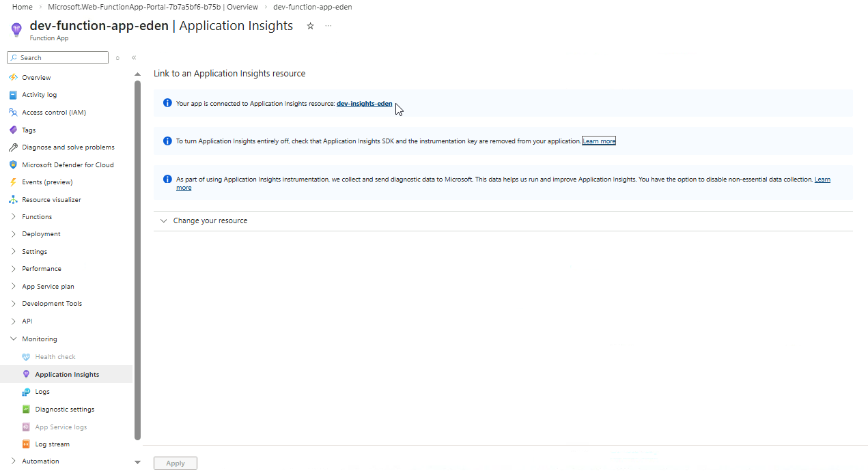The width and height of the screenshot is (868, 473).
Task: Open Resource visualizer icon
Action: click(x=13, y=199)
